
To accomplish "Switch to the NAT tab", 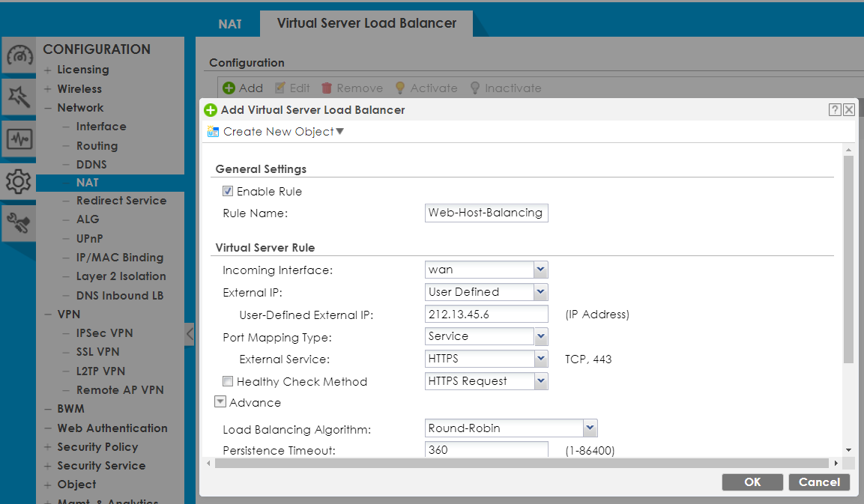I will 230,24.
